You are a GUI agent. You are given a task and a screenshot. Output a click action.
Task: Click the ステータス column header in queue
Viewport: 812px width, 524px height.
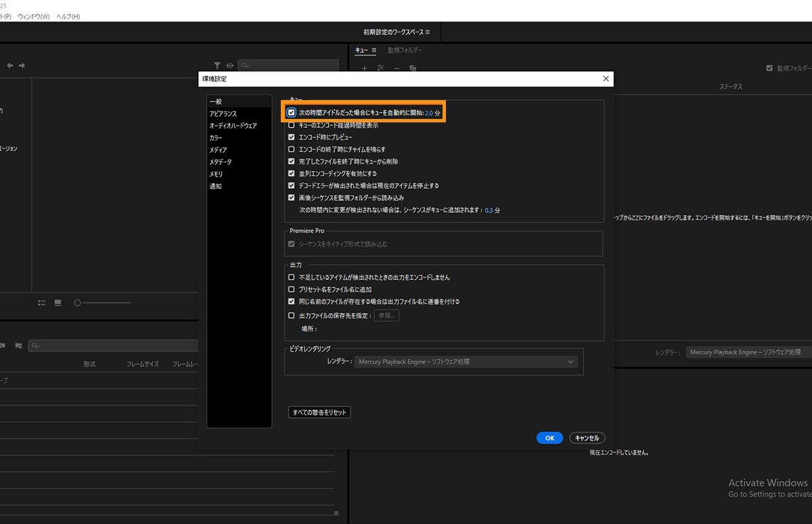point(730,87)
